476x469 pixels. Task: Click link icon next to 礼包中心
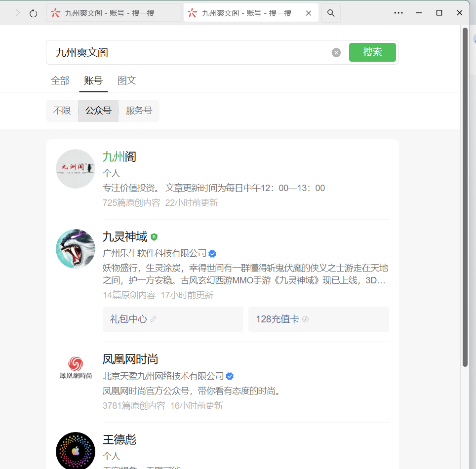tap(153, 319)
